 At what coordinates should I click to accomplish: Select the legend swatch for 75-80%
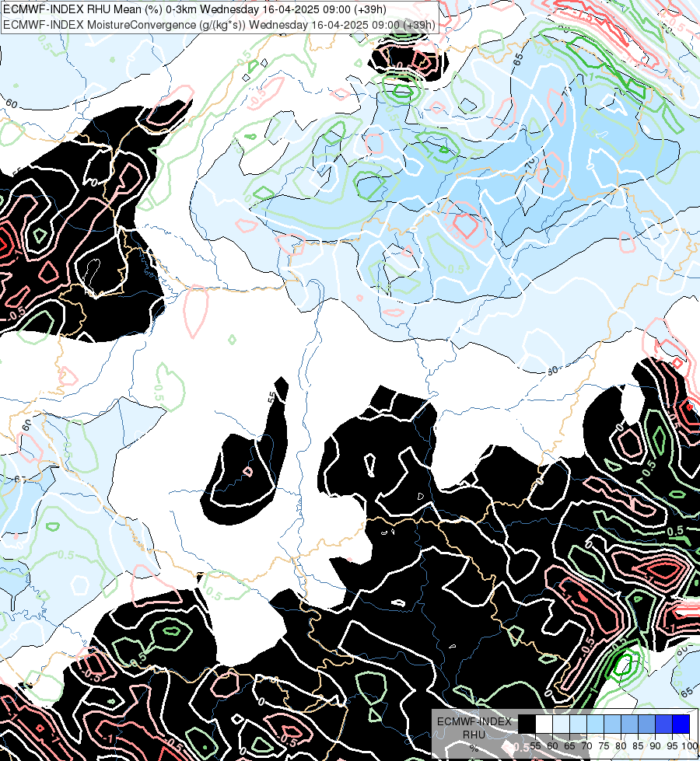(613, 724)
